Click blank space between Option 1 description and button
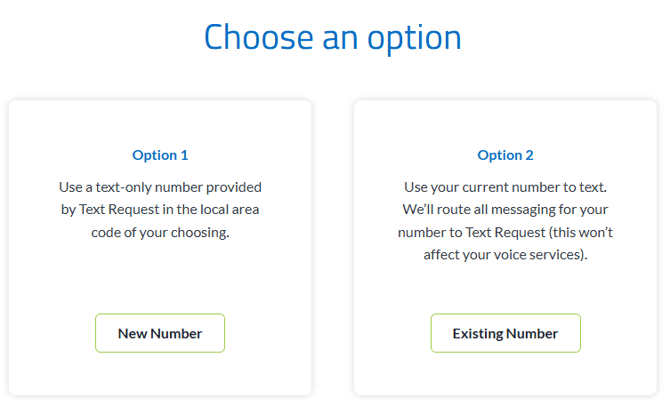Screen dimensions: 670x405 [160, 277]
